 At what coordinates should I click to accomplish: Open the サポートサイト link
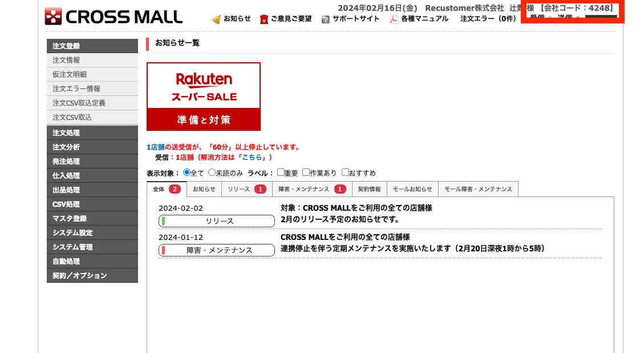pyautogui.click(x=356, y=18)
